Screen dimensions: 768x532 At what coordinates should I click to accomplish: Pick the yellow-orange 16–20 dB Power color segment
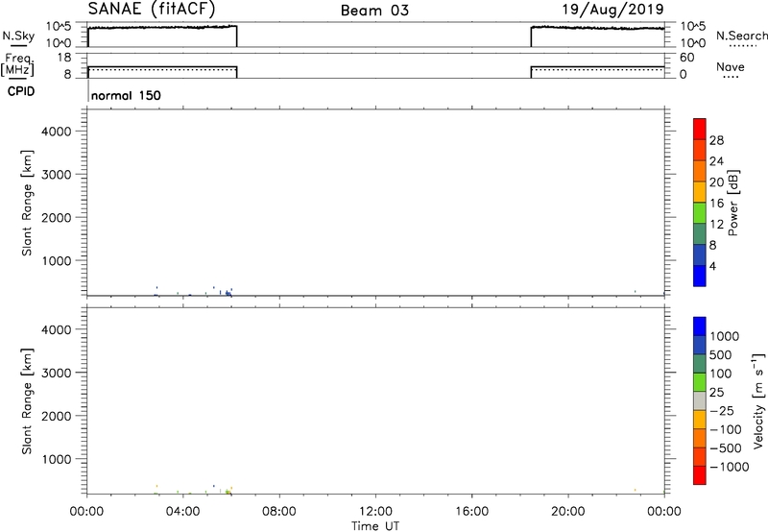click(x=700, y=191)
